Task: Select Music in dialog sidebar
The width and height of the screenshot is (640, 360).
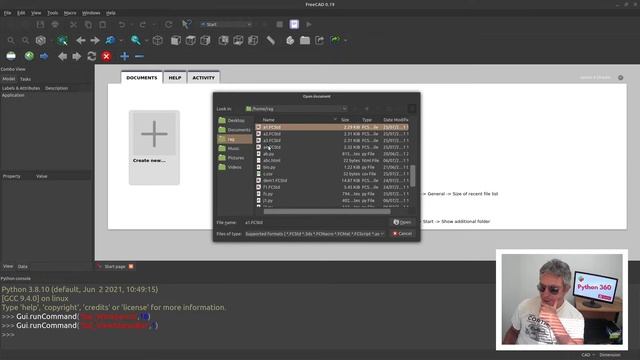Action: coord(234,149)
